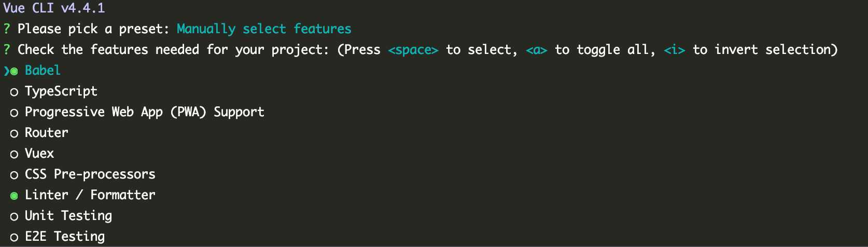Click the Vue CLI v4.4.1 header text
The height and width of the screenshot is (247, 868).
pyautogui.click(x=54, y=8)
